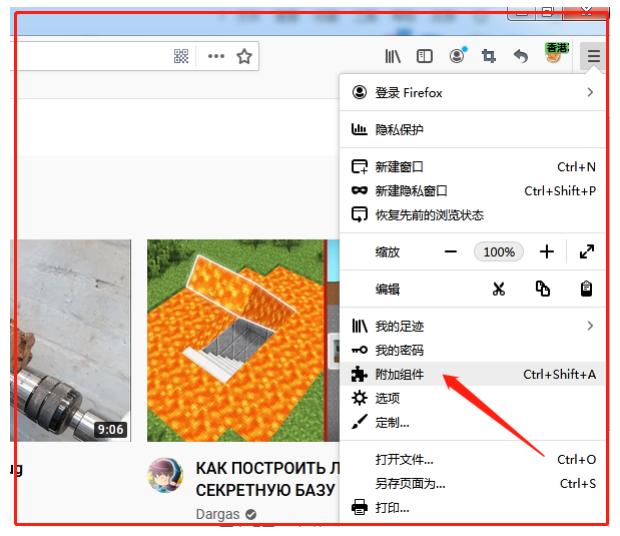
Task: Toggle the sidebar view icon
Action: pos(425,56)
